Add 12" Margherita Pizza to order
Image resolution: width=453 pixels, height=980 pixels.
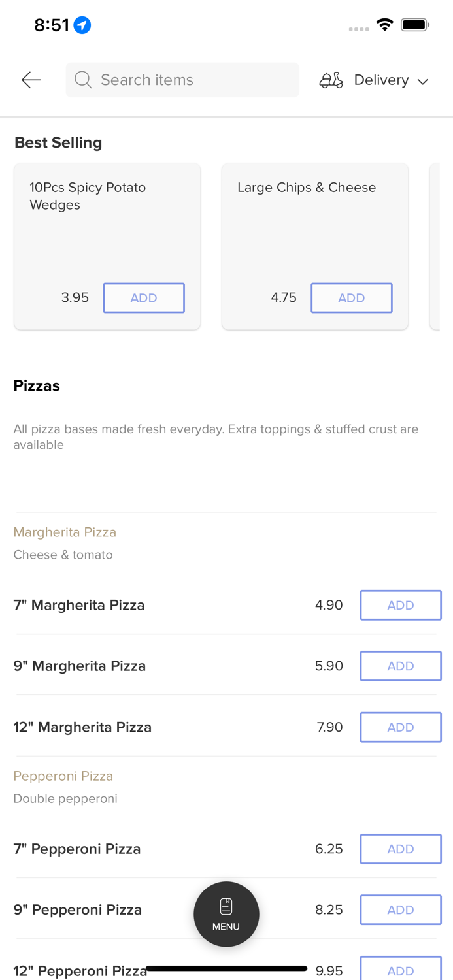[x=400, y=727]
